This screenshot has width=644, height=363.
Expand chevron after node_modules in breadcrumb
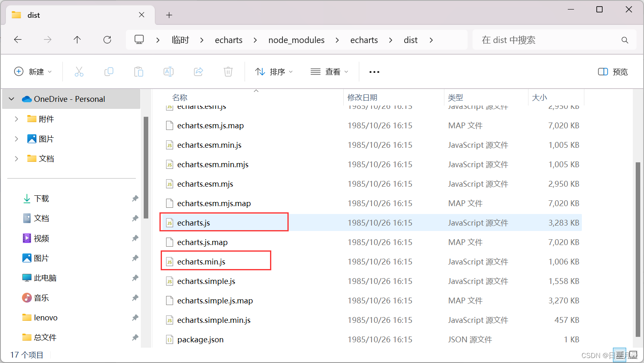[337, 40]
